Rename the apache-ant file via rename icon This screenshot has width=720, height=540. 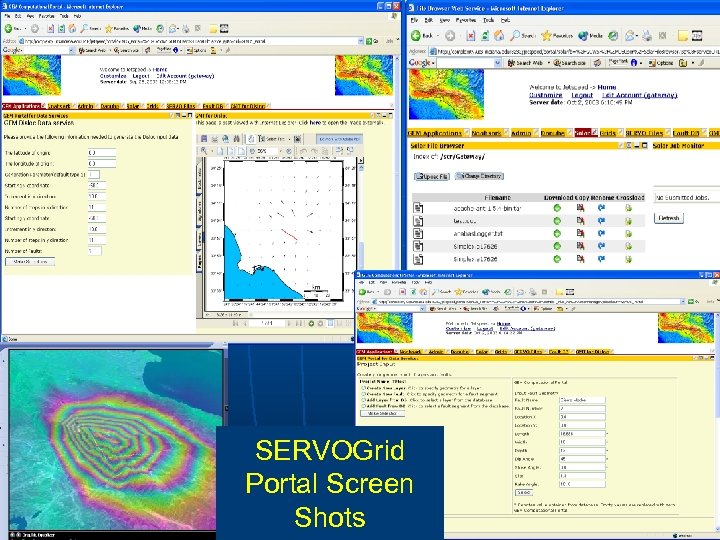point(601,208)
